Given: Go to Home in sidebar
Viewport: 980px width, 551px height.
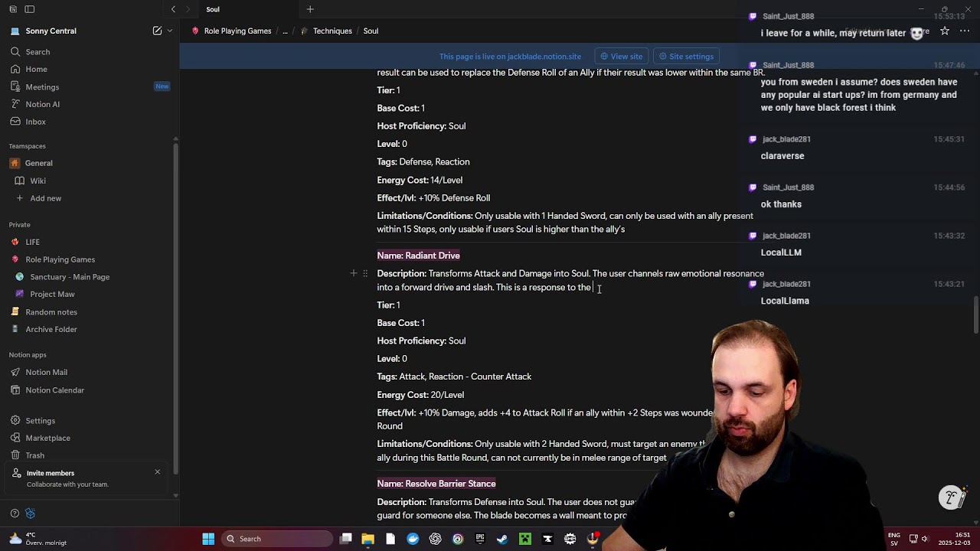Looking at the screenshot, I should tap(36, 69).
